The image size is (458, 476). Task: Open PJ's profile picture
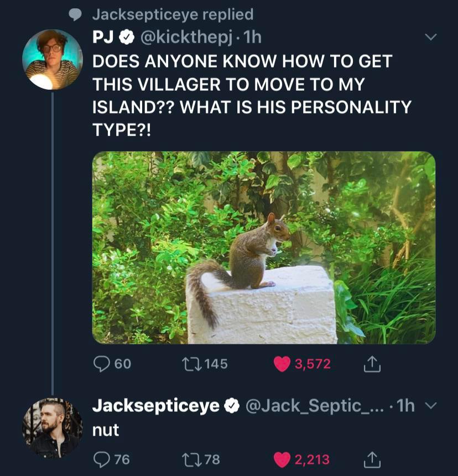pyautogui.click(x=52, y=60)
